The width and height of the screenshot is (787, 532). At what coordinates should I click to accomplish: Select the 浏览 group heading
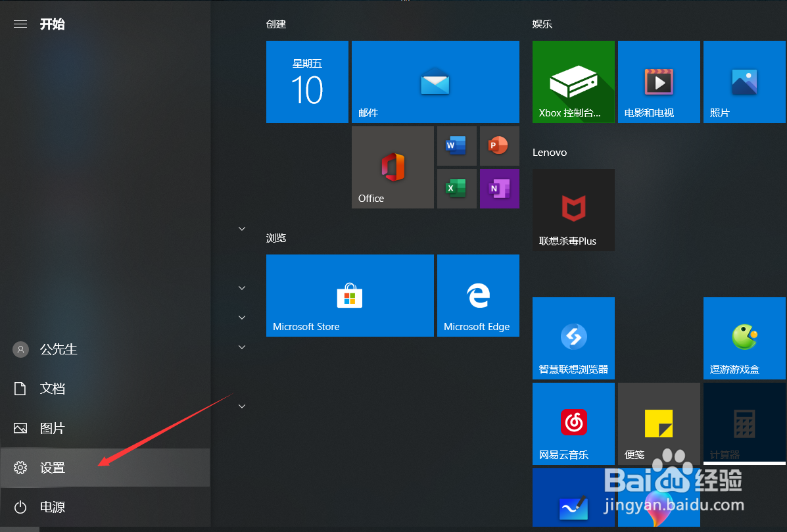pos(276,238)
